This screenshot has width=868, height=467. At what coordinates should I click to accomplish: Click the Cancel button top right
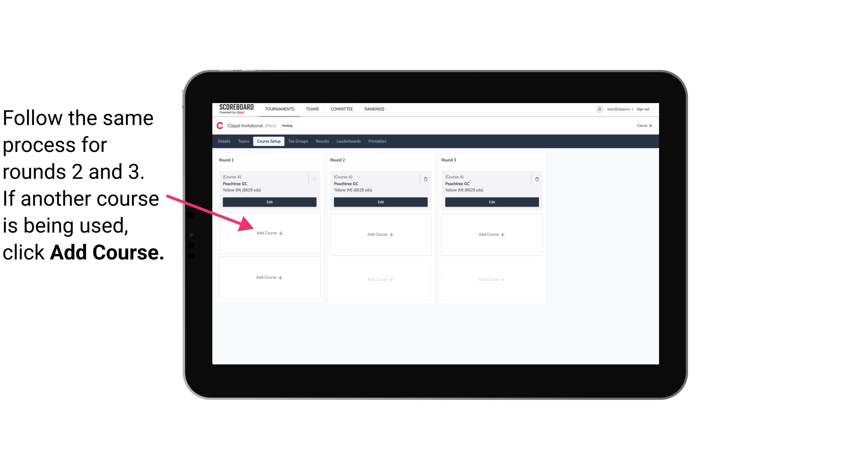click(643, 125)
